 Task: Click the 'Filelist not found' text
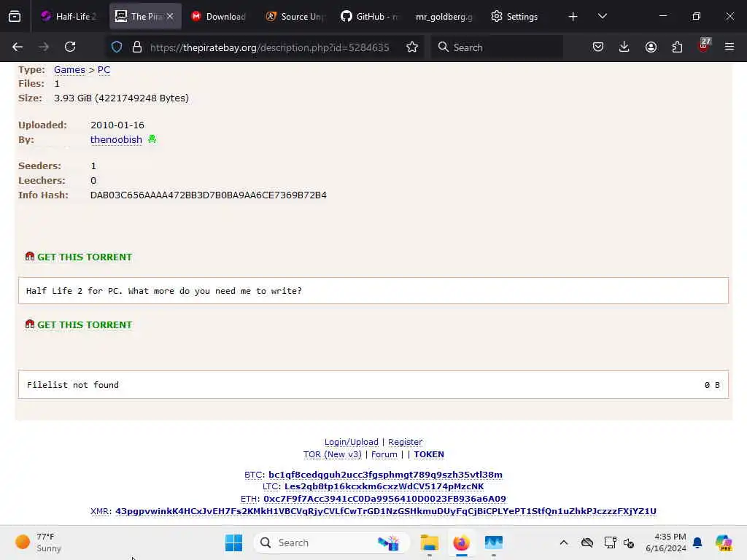coord(73,385)
